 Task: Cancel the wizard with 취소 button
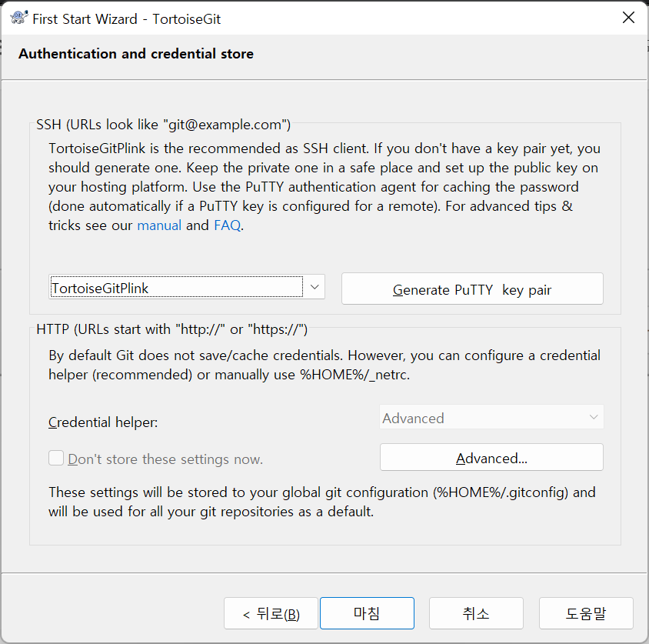pos(476,613)
